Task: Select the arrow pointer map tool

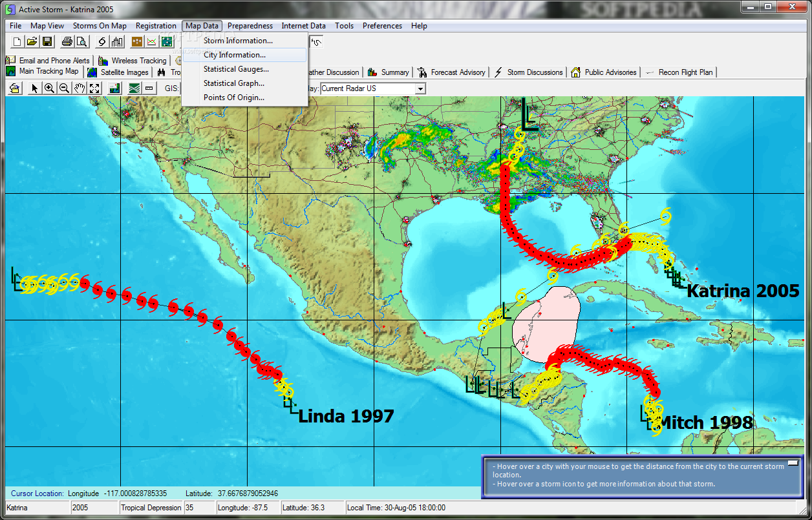Action: (34, 88)
